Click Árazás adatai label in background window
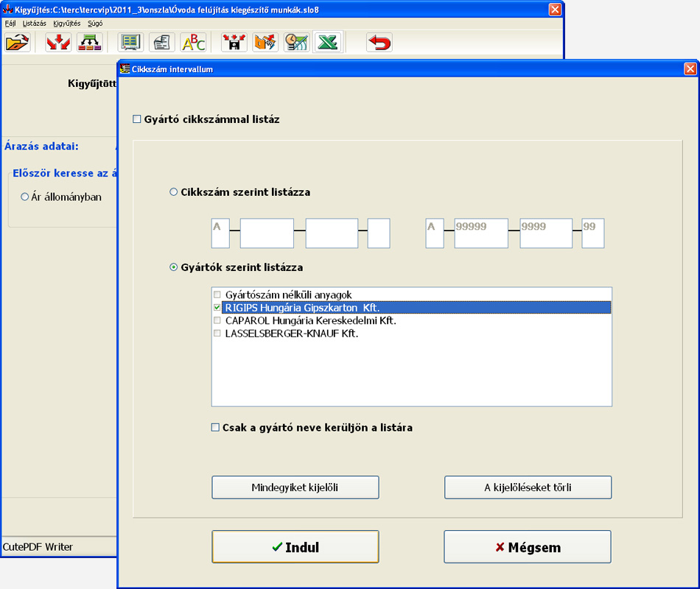This screenshot has height=589, width=700. [x=41, y=146]
